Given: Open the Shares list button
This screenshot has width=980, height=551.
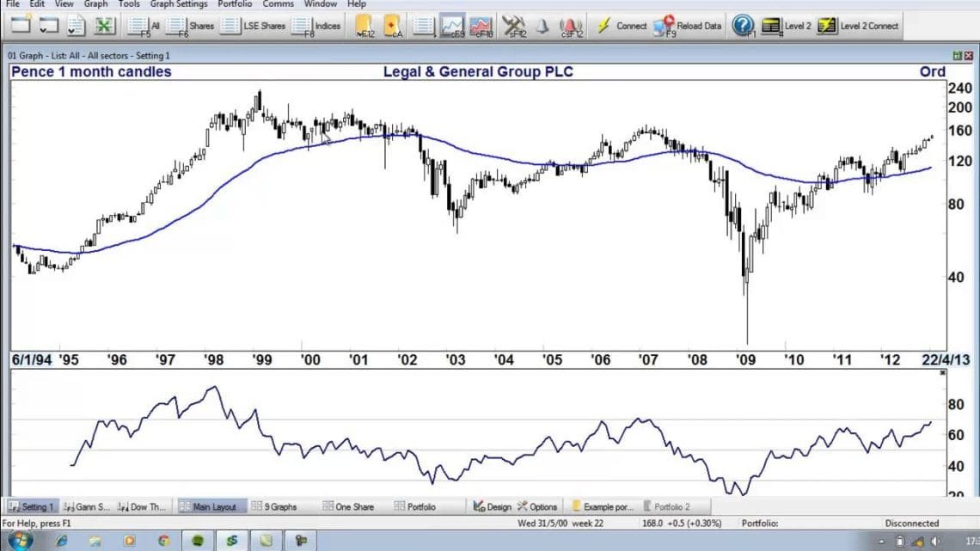Looking at the screenshot, I should 190,26.
